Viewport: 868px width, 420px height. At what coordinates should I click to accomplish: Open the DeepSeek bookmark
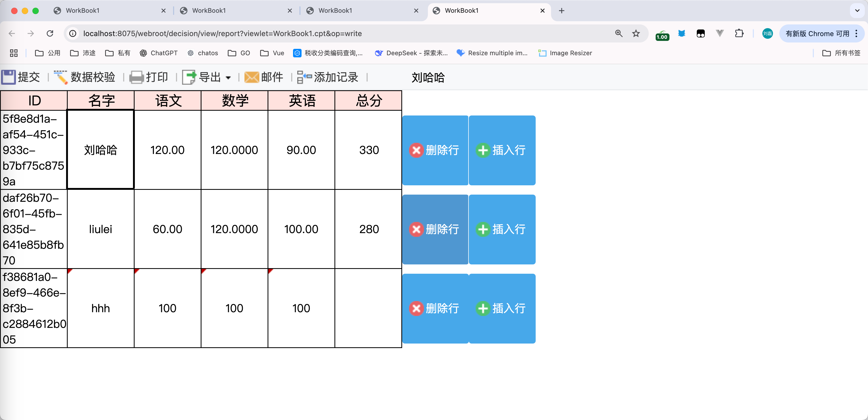pyautogui.click(x=411, y=53)
